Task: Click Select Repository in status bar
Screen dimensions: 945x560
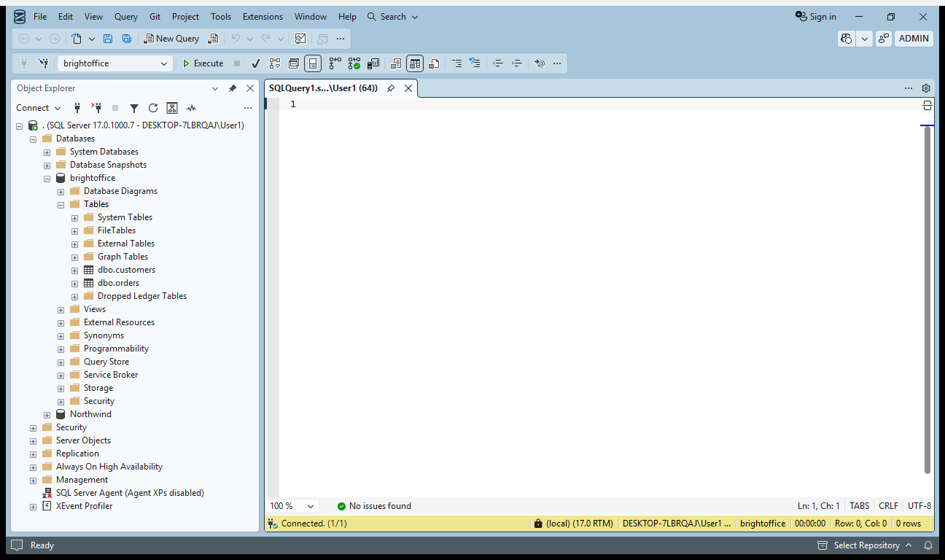Action: [x=865, y=545]
